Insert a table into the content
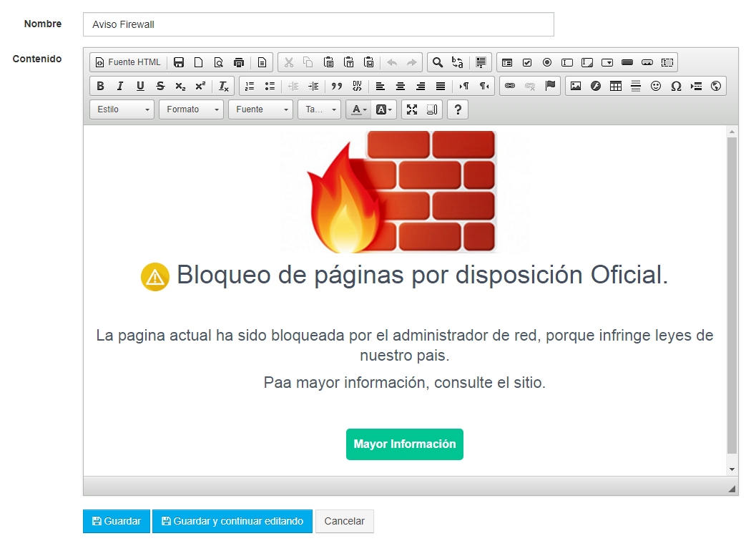This screenshot has width=756, height=546. [615, 86]
